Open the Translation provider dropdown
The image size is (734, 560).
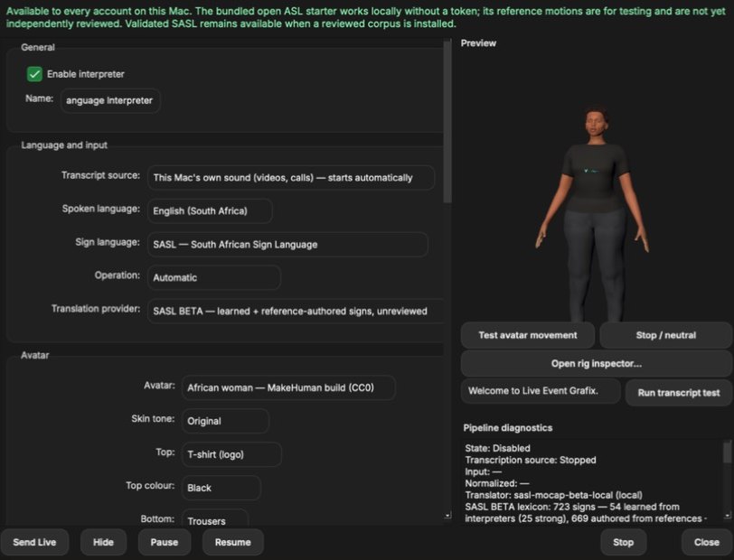point(296,311)
